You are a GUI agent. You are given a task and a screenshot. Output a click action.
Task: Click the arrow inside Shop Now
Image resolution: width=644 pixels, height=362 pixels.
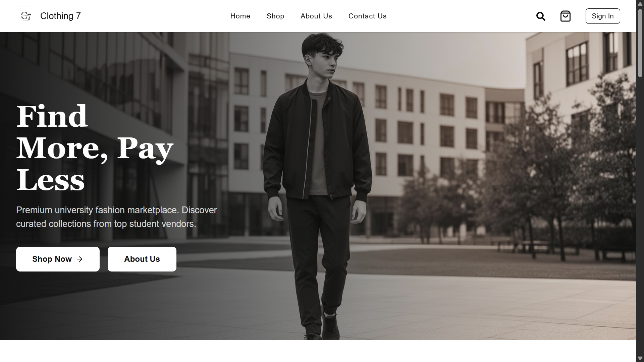[79, 259]
